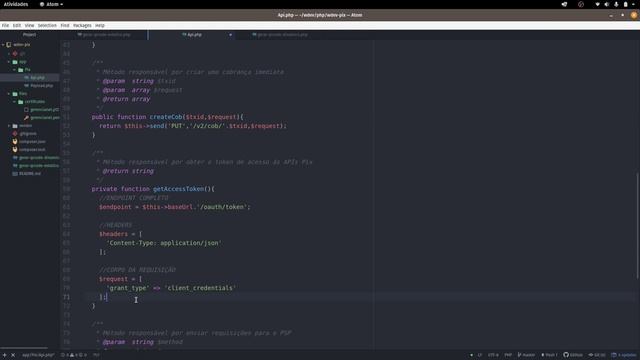Open the Atom application menu in top bar
Screen dimensions: 640x360
click(51, 4)
